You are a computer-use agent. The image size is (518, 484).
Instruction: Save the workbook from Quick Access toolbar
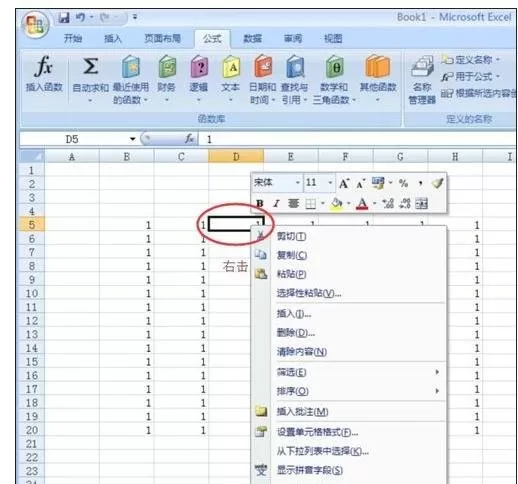click(x=64, y=17)
